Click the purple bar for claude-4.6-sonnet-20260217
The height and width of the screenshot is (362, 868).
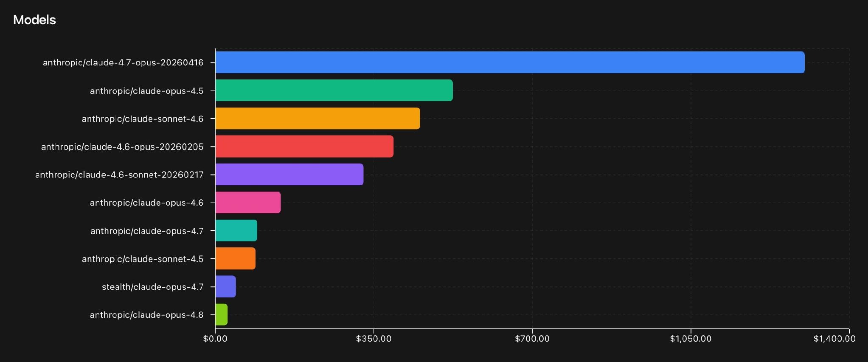coord(289,175)
